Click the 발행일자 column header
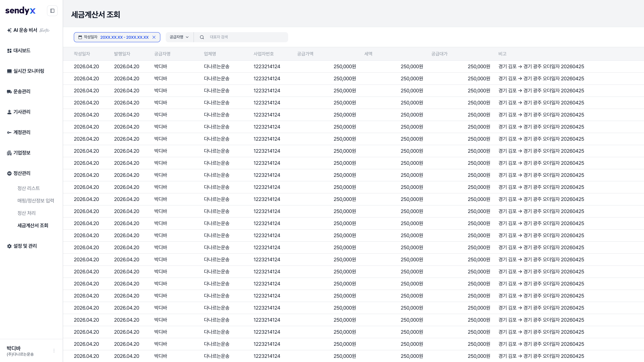Image resolution: width=644 pixels, height=362 pixels. [x=122, y=54]
